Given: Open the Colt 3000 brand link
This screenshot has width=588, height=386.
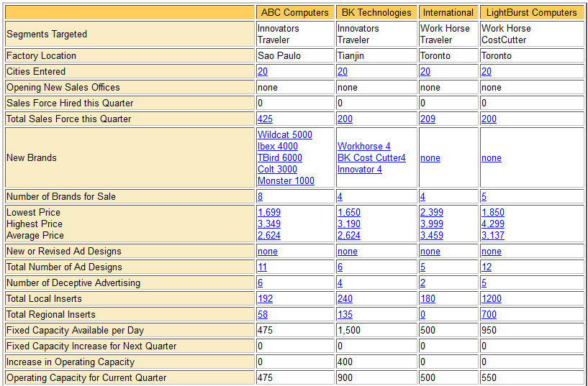Looking at the screenshot, I should 278,169.
